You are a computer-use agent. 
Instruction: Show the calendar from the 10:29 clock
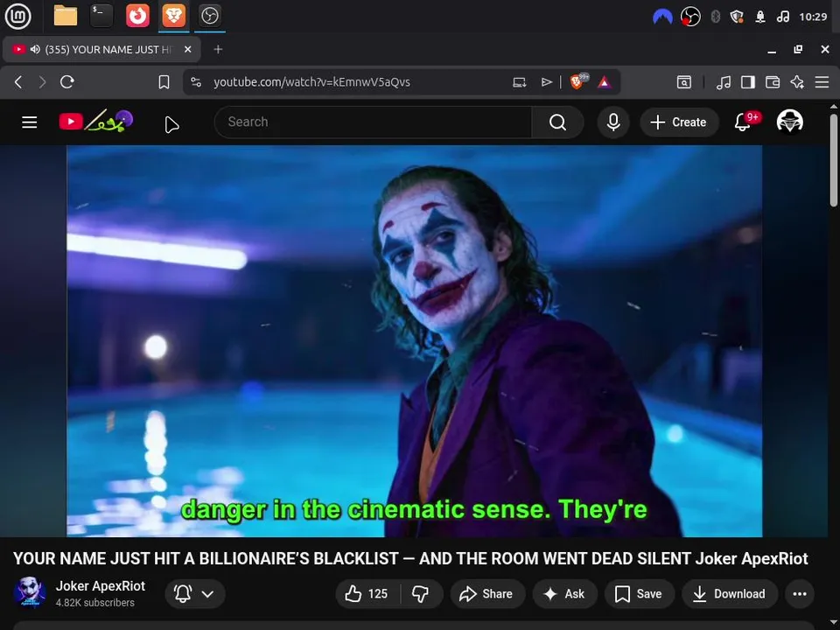(x=813, y=17)
